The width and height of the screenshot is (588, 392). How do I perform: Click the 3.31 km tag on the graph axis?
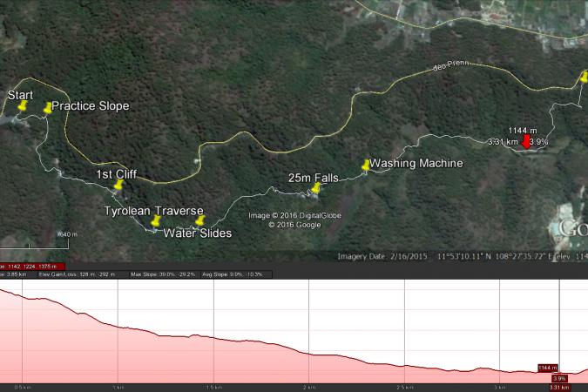click(x=558, y=387)
